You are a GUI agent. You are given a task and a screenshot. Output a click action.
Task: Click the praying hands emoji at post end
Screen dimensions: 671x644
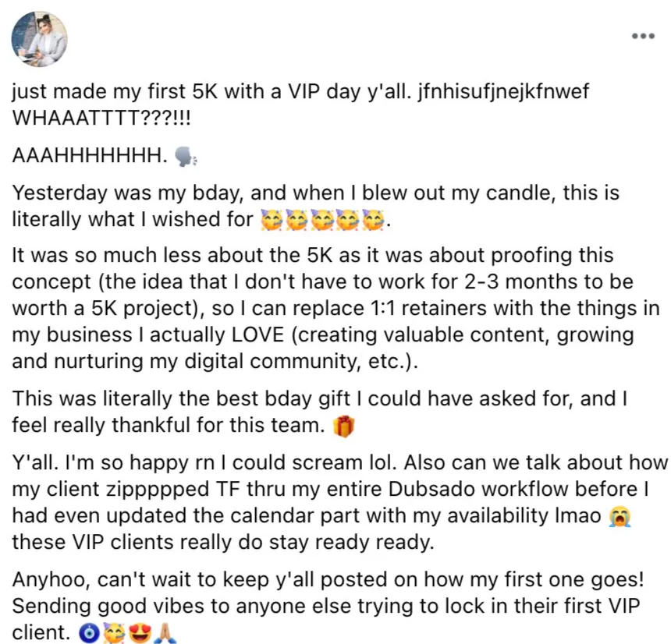tap(165, 633)
